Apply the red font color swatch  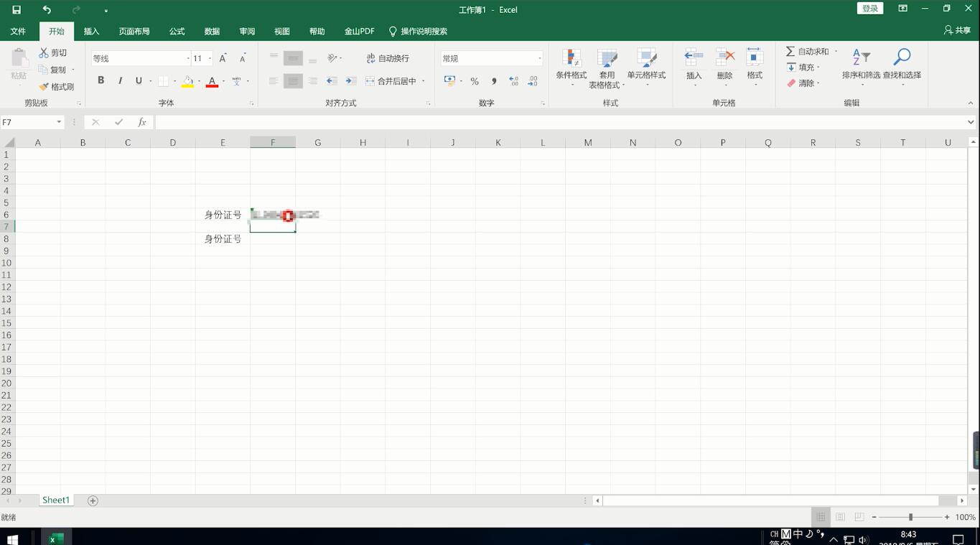click(x=212, y=81)
